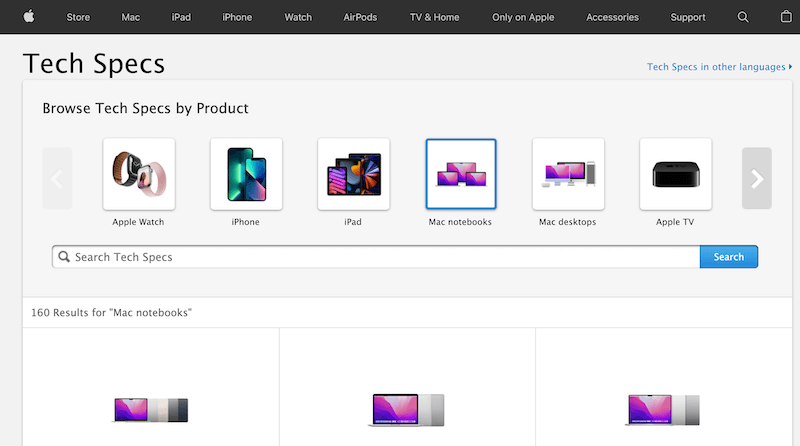Open the shopping bag icon
800x446 pixels.
(786, 17)
